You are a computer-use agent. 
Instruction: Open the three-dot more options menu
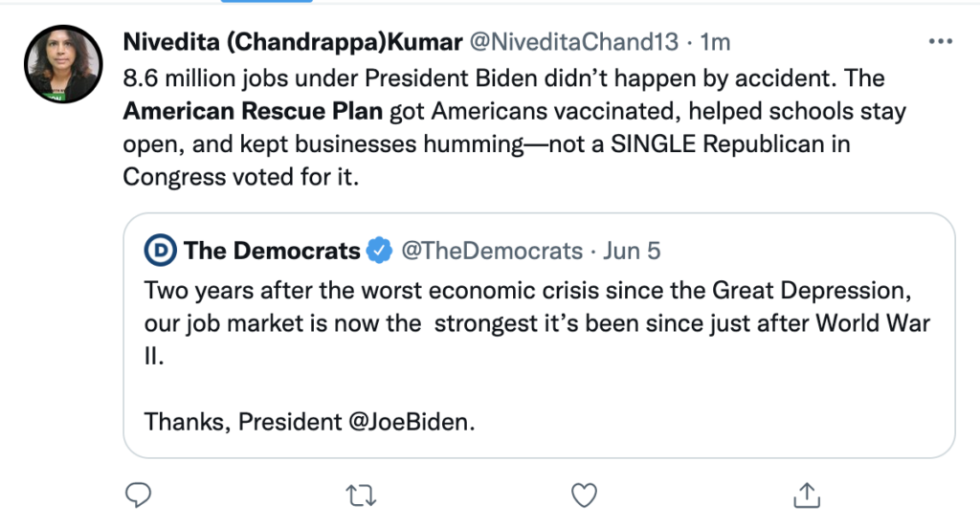pyautogui.click(x=940, y=42)
